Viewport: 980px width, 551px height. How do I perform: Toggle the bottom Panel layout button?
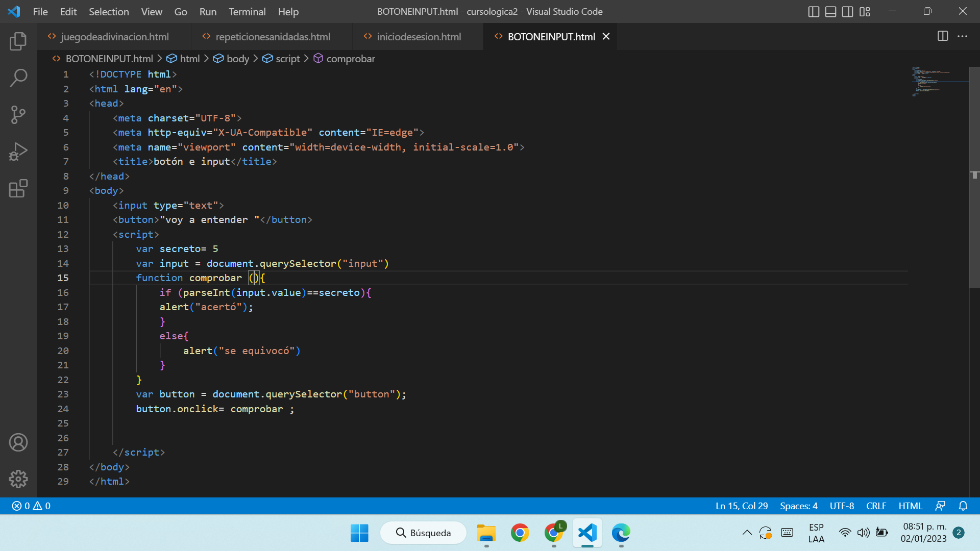[x=830, y=12]
